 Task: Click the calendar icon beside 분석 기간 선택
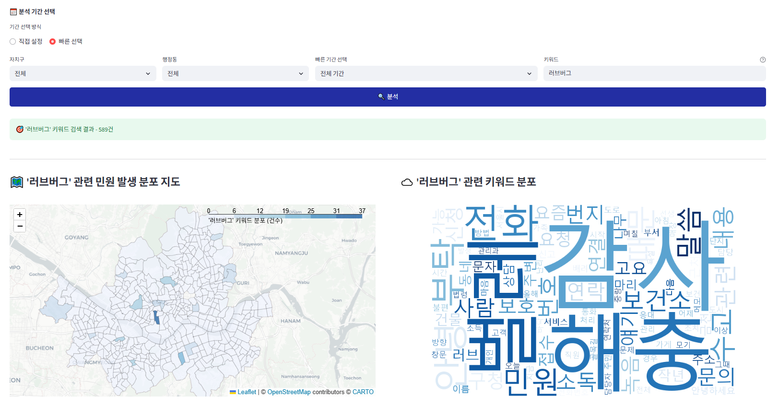pyautogui.click(x=14, y=11)
